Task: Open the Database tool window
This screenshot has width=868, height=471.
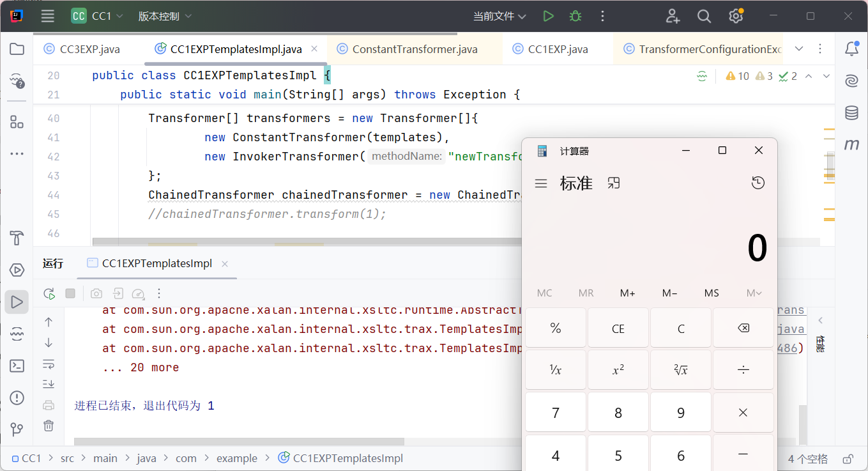Action: (x=851, y=113)
